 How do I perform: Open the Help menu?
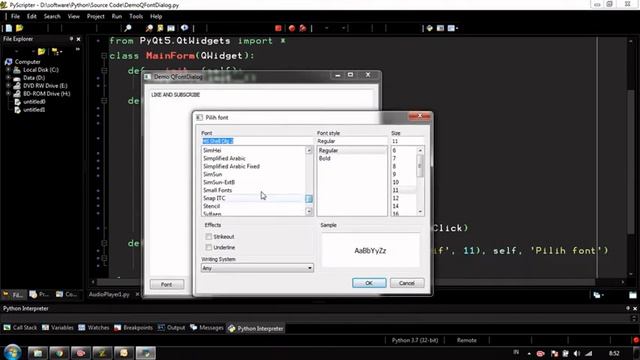(156, 16)
